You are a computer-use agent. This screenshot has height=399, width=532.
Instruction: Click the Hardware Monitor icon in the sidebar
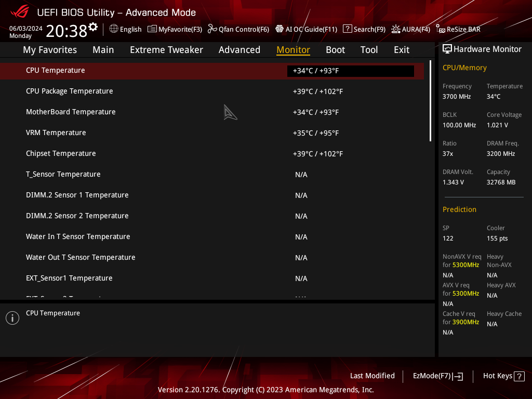coord(447,48)
